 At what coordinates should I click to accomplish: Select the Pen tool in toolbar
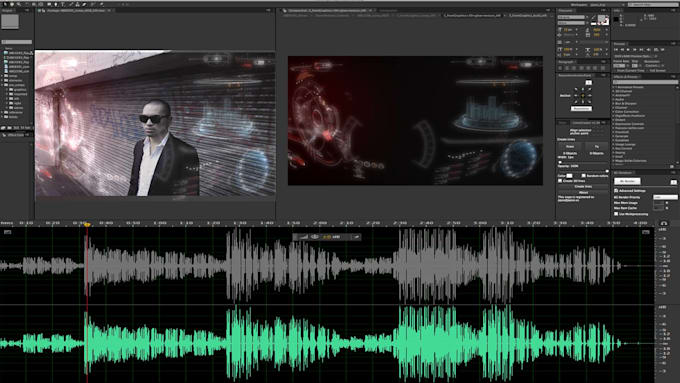coord(56,4)
